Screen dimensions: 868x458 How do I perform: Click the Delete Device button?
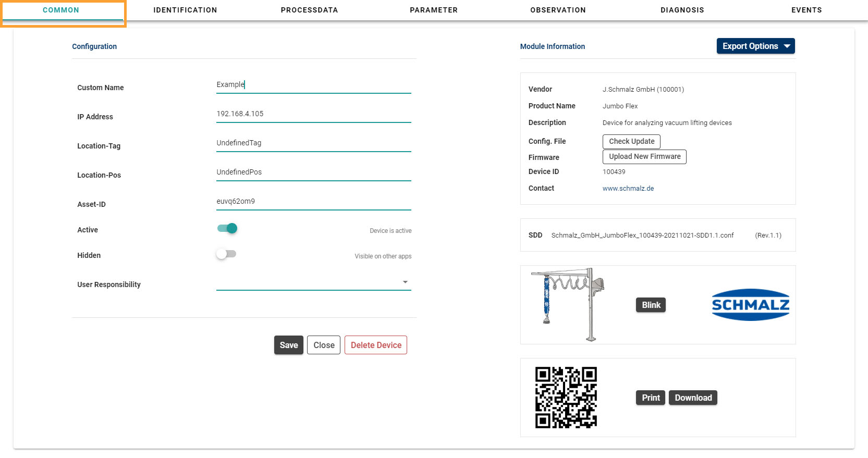point(376,345)
